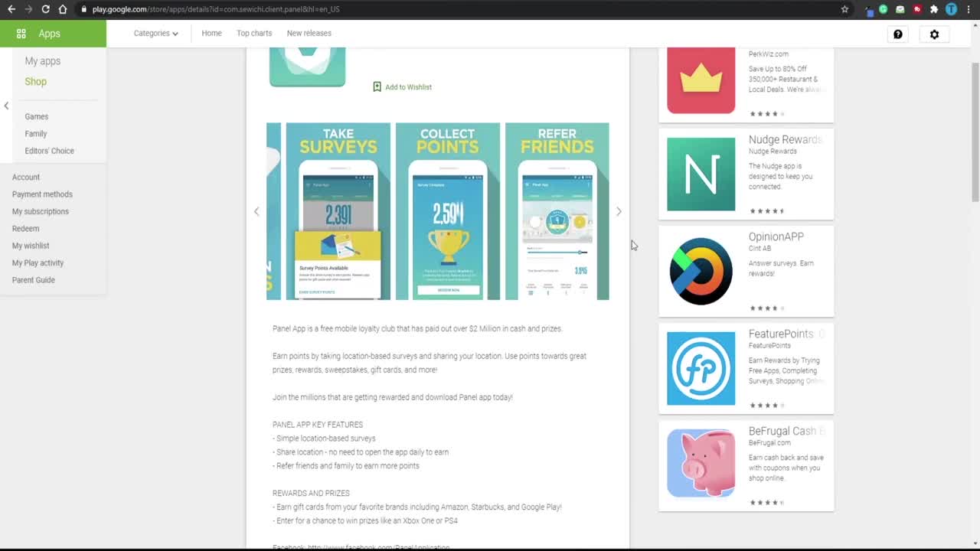Open Games in the sidebar
This screenshot has height=551, width=980.
coord(36,116)
